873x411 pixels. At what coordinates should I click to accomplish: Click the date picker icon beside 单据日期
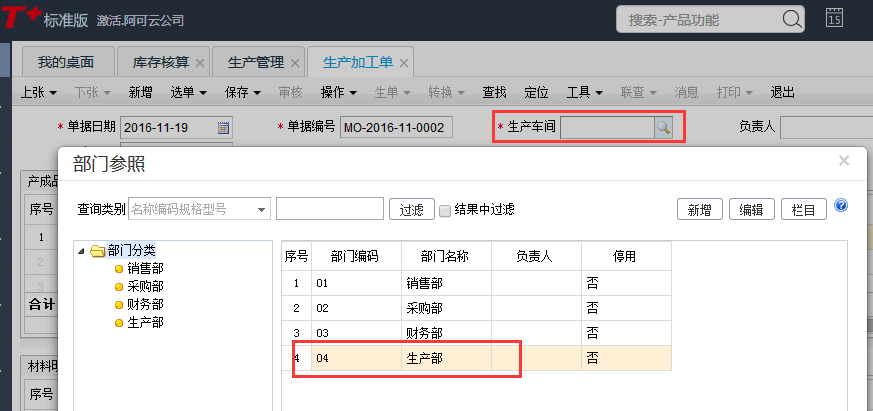tap(223, 127)
